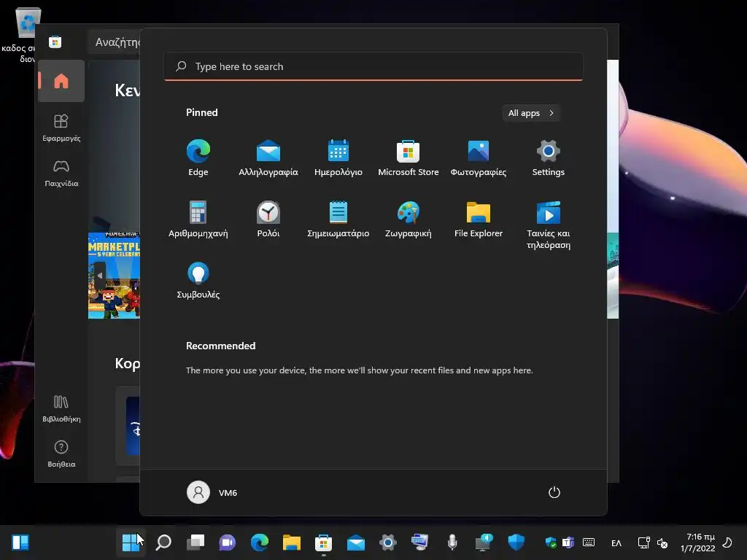Open the Αλληλογραφία mail app
Image resolution: width=747 pixels, height=560 pixels.
[268, 157]
